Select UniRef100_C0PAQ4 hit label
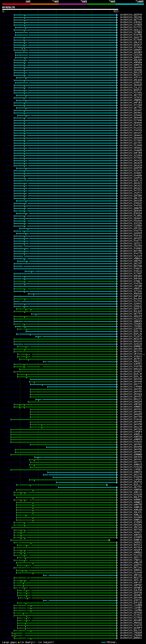146x644 pixels. click(x=131, y=387)
